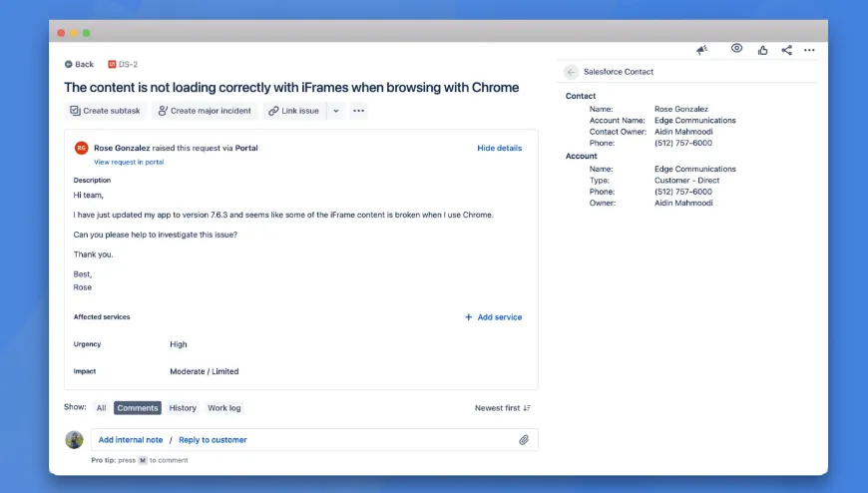Click the user avatar beside comment box
Screen dimensions: 868x493
tap(74, 439)
